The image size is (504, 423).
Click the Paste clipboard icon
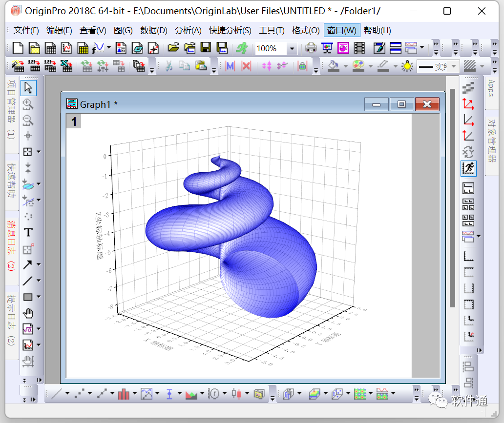(201, 66)
